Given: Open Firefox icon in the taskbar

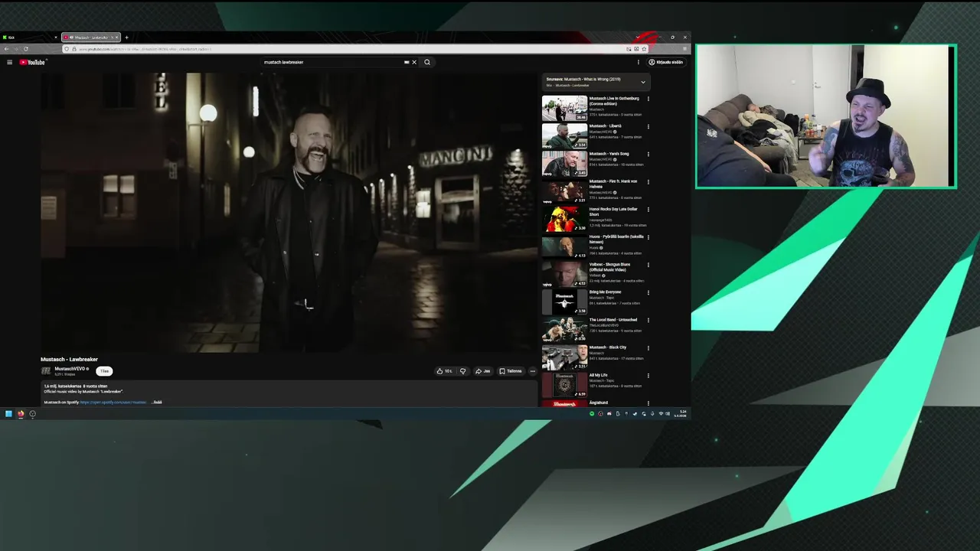Looking at the screenshot, I should pyautogui.click(x=21, y=414).
